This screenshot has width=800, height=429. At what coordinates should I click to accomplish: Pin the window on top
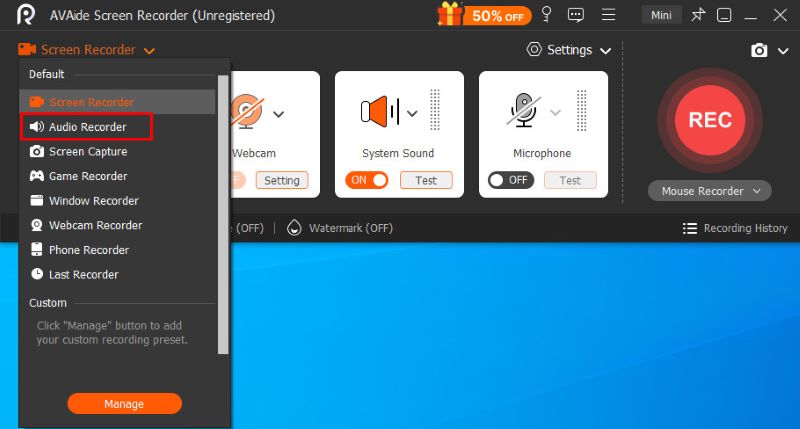697,15
